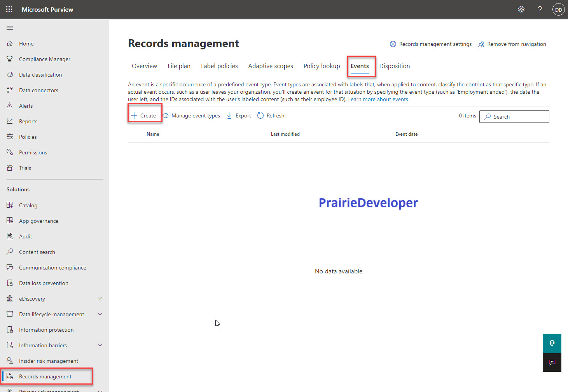The image size is (568, 392).
Task: Sort by the Name column header
Action: pyautogui.click(x=153, y=134)
